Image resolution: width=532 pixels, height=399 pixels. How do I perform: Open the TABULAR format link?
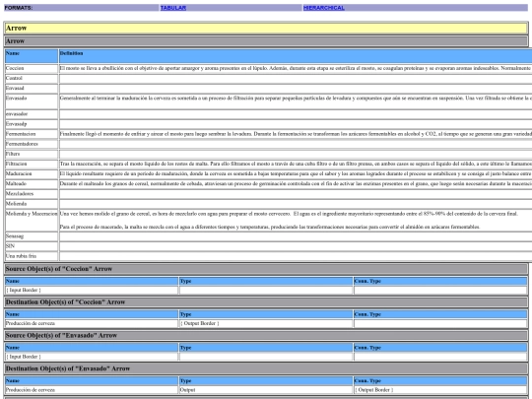(x=173, y=8)
